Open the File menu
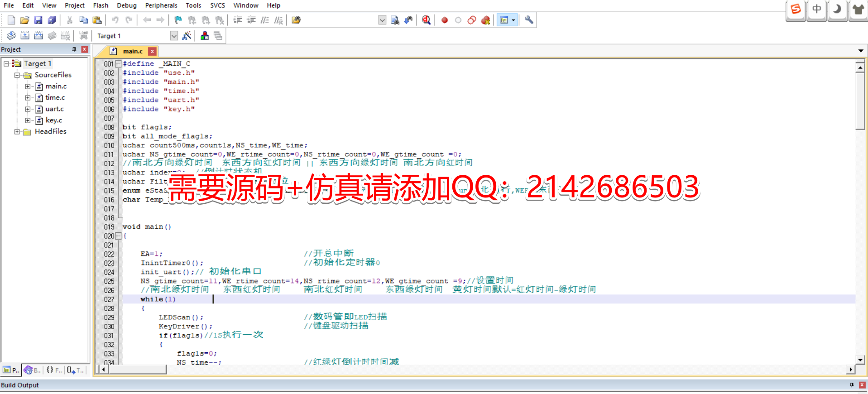The image size is (868, 394). pos(9,5)
